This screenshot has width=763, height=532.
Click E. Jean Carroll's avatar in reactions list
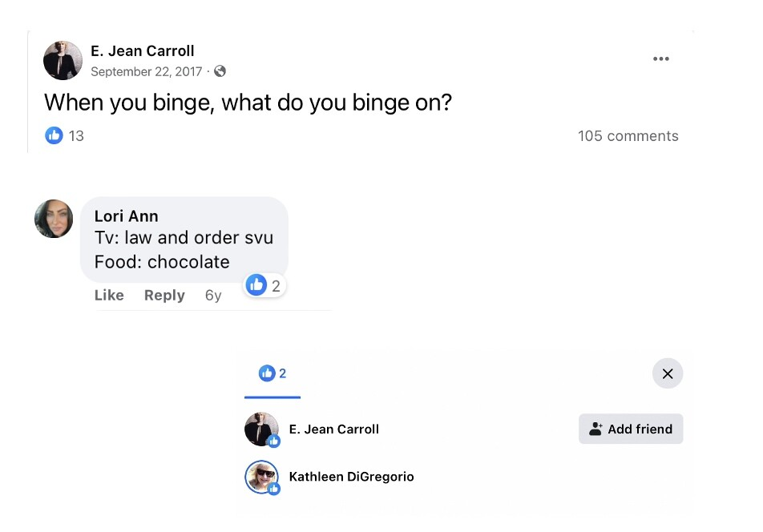[261, 429]
